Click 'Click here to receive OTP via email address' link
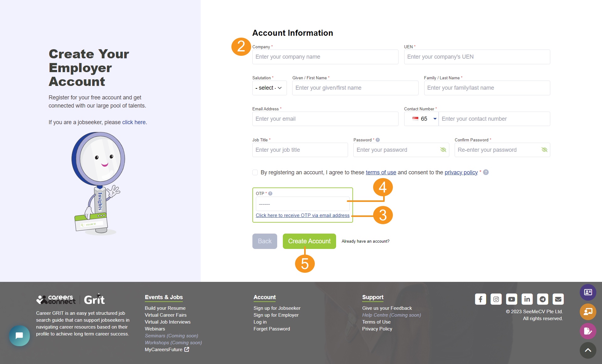The image size is (602, 364). 302,214
